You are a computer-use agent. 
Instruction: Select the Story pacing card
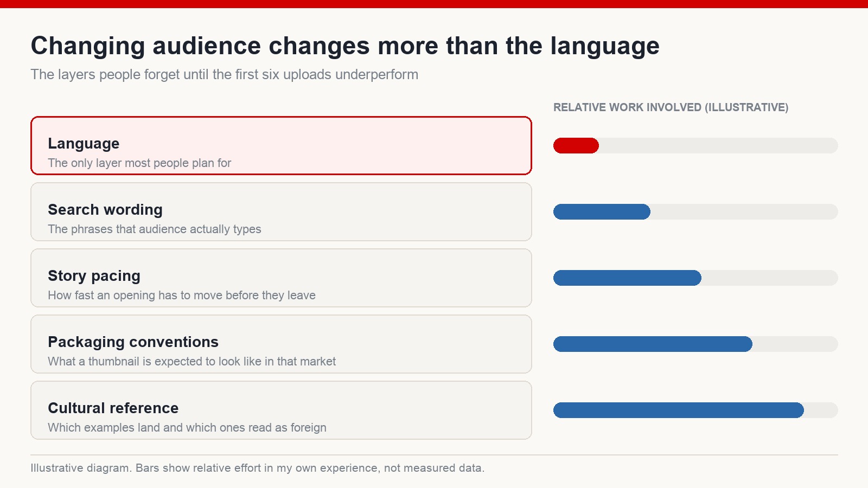click(x=281, y=278)
